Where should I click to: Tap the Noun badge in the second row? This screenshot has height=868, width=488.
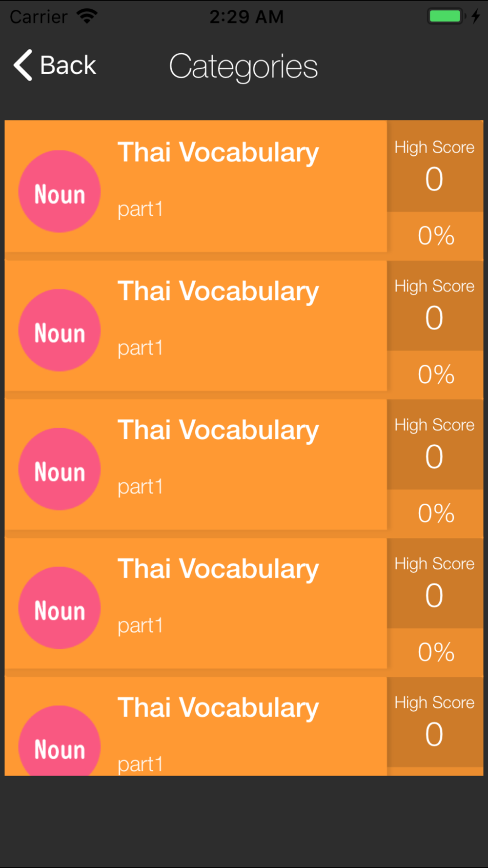tap(60, 331)
